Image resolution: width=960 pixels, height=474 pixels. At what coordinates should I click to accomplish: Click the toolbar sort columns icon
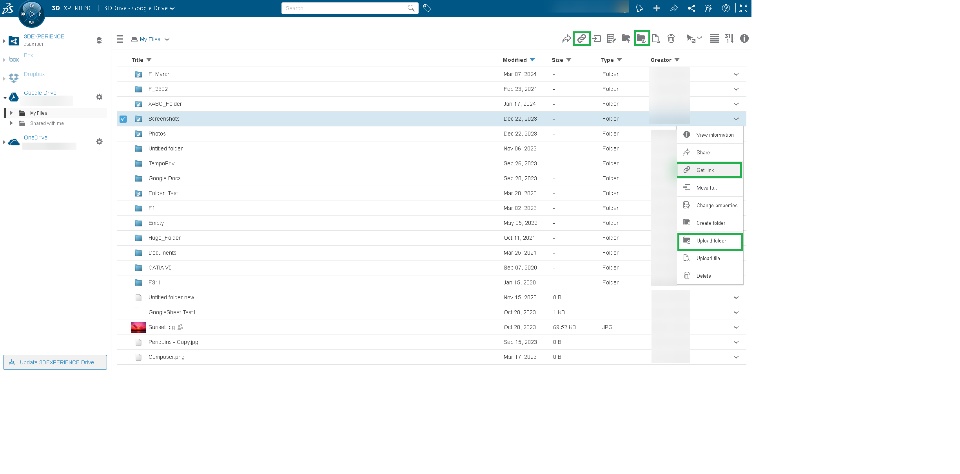pos(729,39)
